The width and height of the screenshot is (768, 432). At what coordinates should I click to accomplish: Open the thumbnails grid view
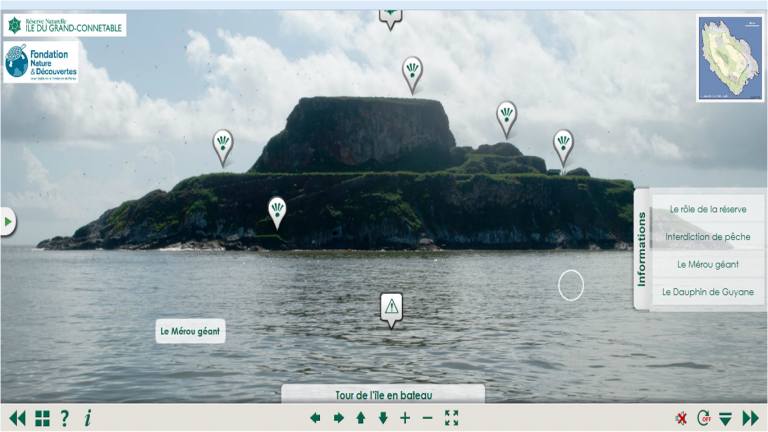point(42,418)
